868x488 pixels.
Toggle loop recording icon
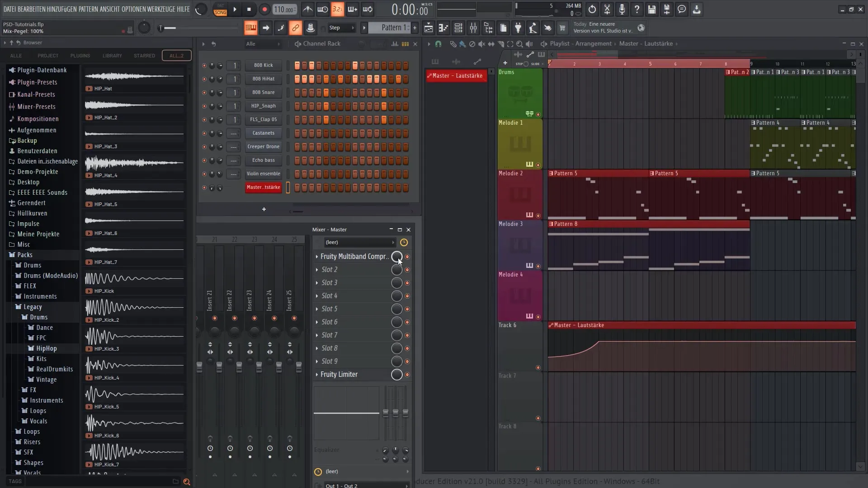click(x=368, y=9)
